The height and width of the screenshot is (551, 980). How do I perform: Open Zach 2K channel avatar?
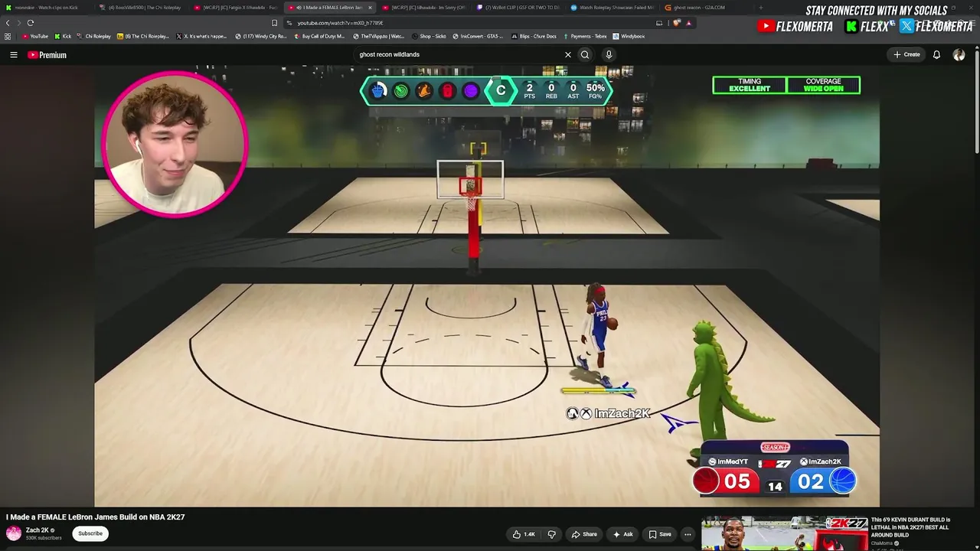14,533
